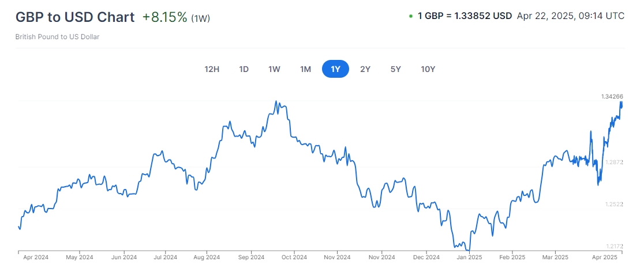
Task: Click the Apr 22, 2025 timestamp
Action: coord(571,16)
